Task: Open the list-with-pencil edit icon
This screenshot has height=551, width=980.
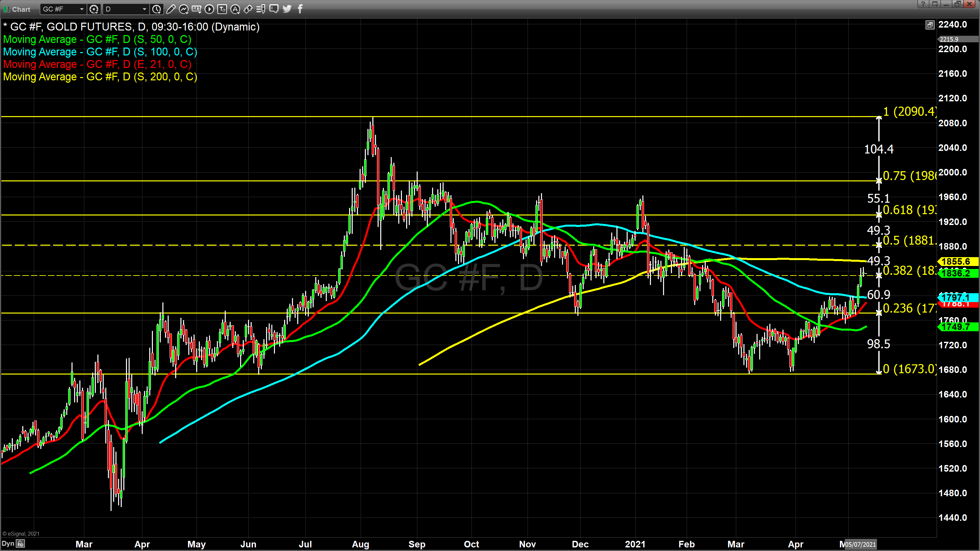Action: (261, 9)
